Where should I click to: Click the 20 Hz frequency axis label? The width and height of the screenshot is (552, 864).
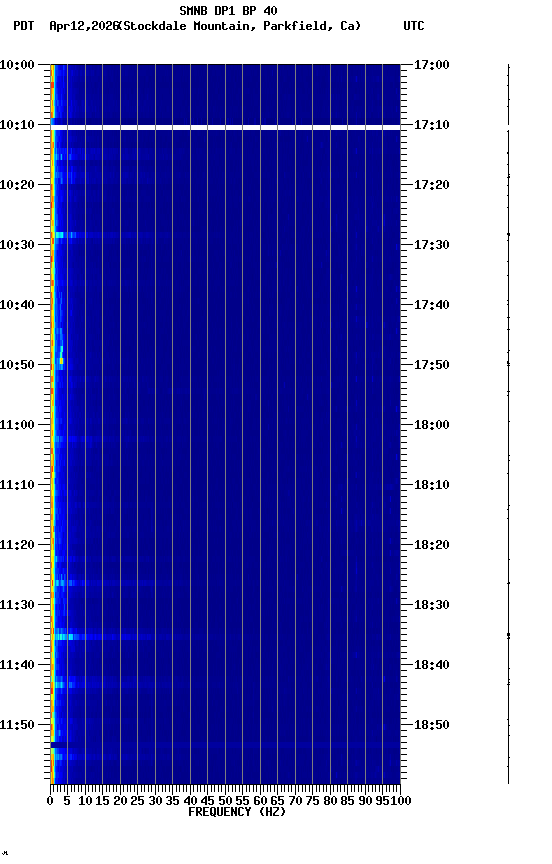(120, 801)
